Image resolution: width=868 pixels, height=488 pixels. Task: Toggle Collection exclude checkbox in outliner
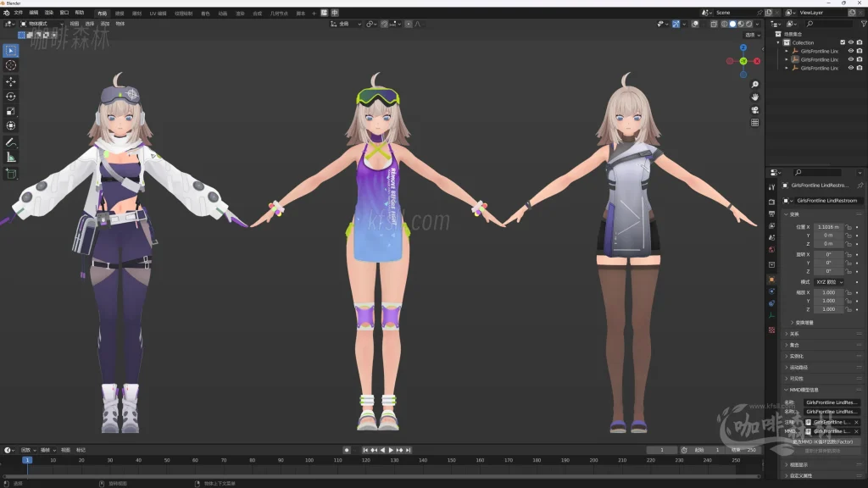843,42
